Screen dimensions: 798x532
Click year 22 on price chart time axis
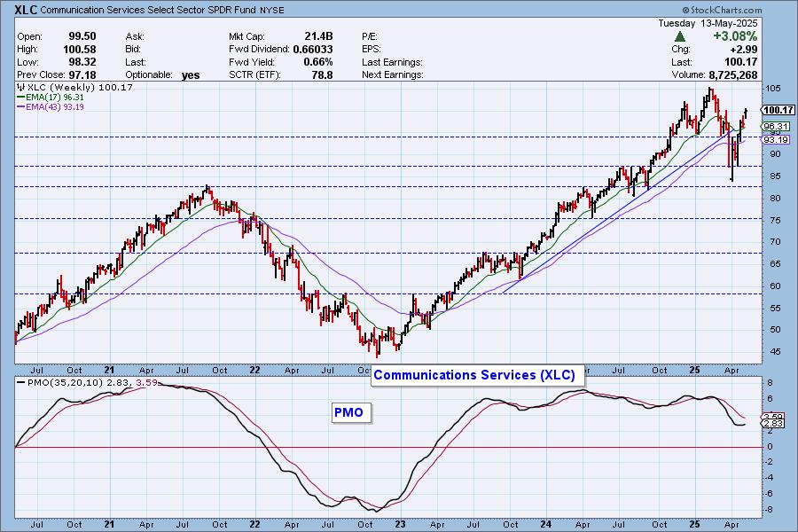[x=255, y=370]
